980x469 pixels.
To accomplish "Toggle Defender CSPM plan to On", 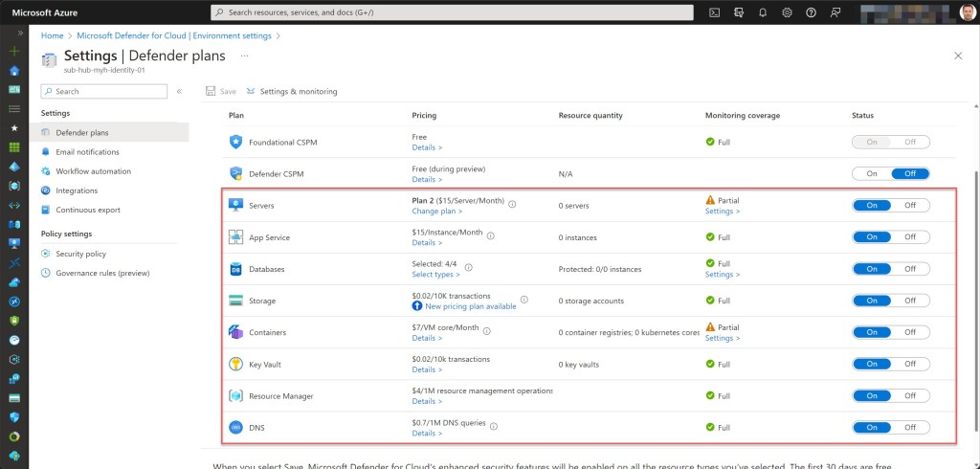I will click(x=871, y=173).
